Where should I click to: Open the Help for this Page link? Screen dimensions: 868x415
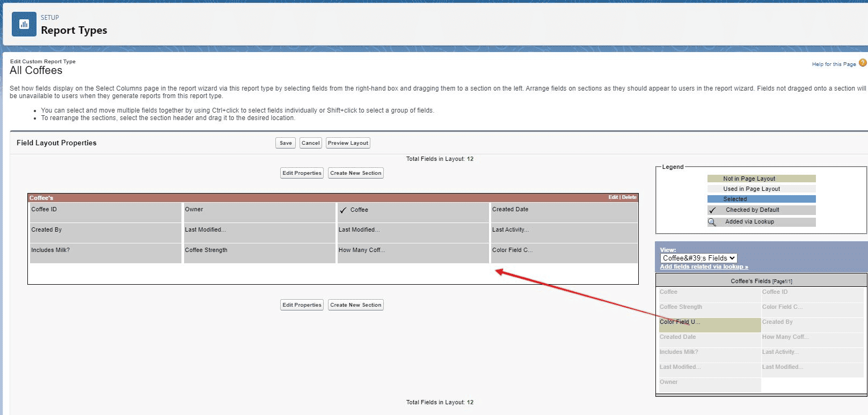click(834, 64)
